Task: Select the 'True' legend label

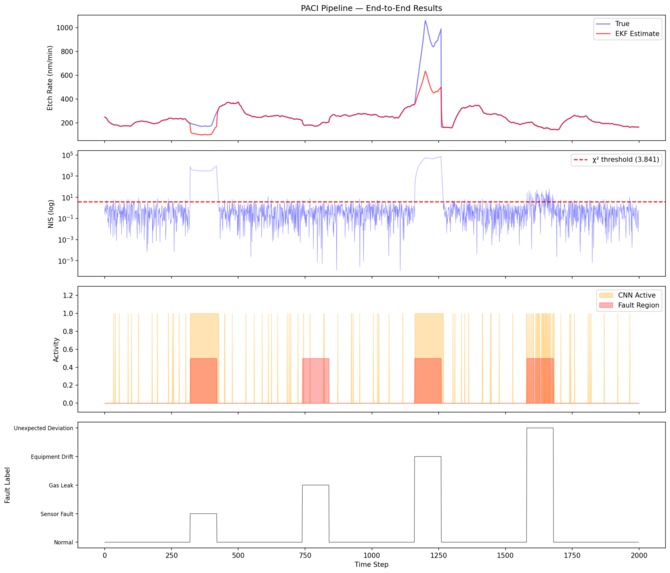Action: pos(622,24)
